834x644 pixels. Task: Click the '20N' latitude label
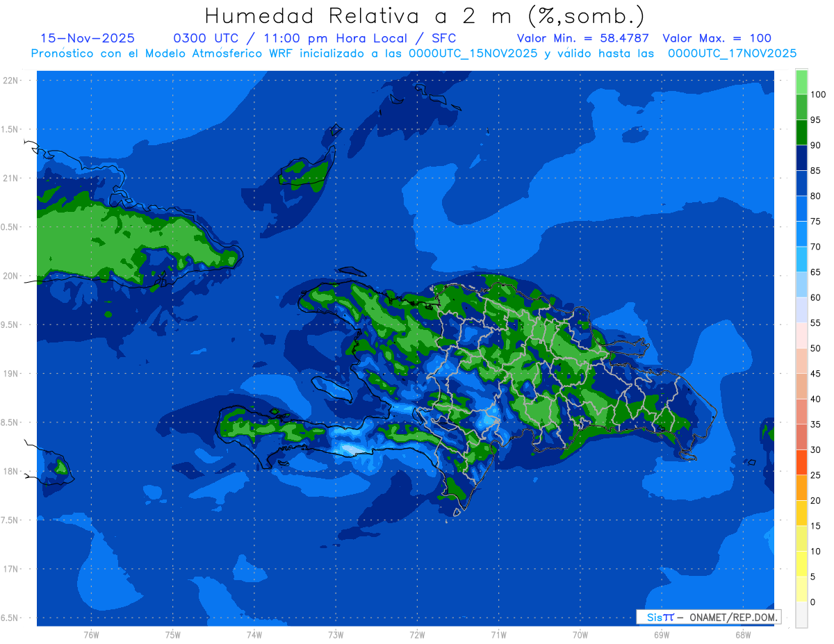coord(10,276)
